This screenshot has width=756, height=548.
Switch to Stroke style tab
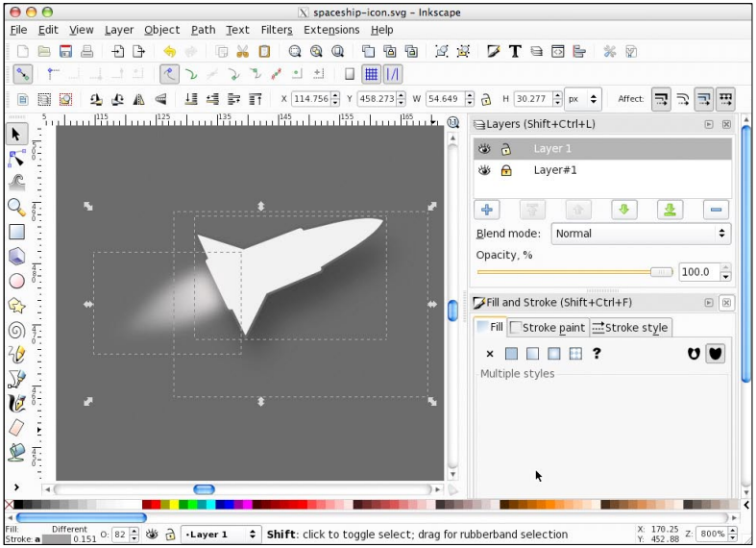coord(630,328)
